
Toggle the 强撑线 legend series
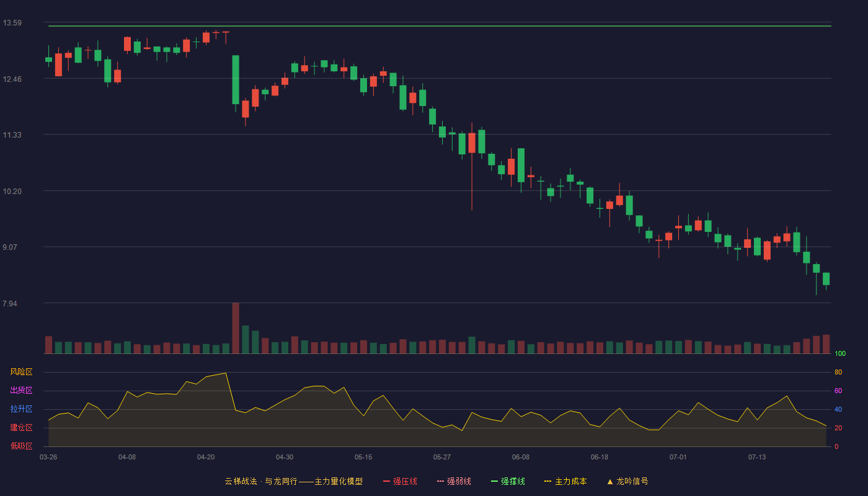508,481
